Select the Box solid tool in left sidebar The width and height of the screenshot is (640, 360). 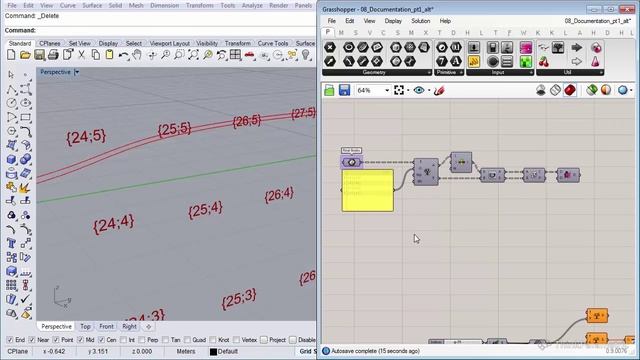(11, 160)
